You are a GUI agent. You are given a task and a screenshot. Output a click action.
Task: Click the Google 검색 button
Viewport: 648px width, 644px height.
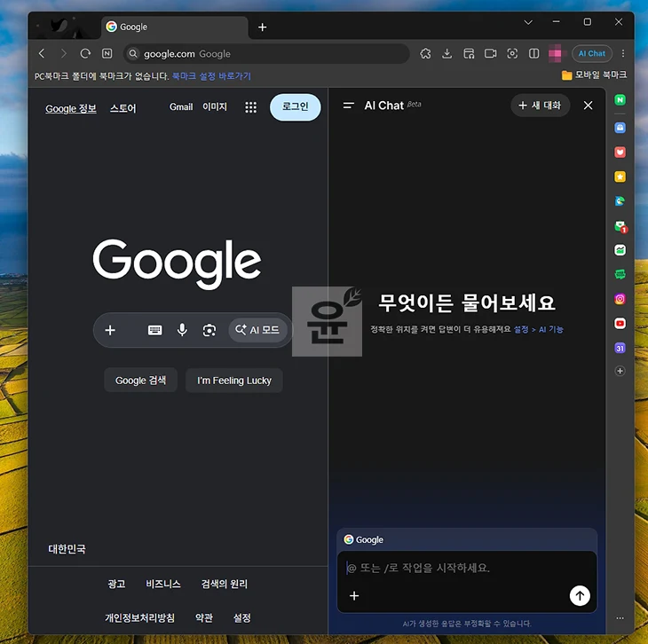click(x=140, y=381)
